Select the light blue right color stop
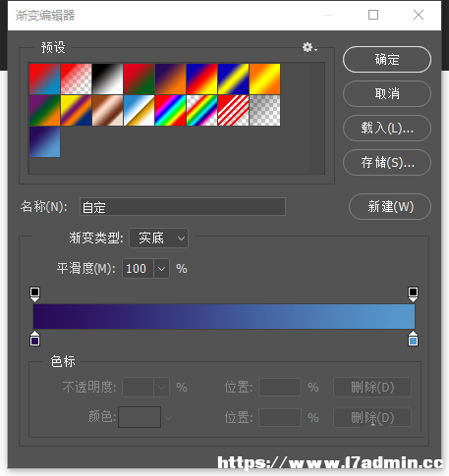The image size is (449, 476). 413,339
